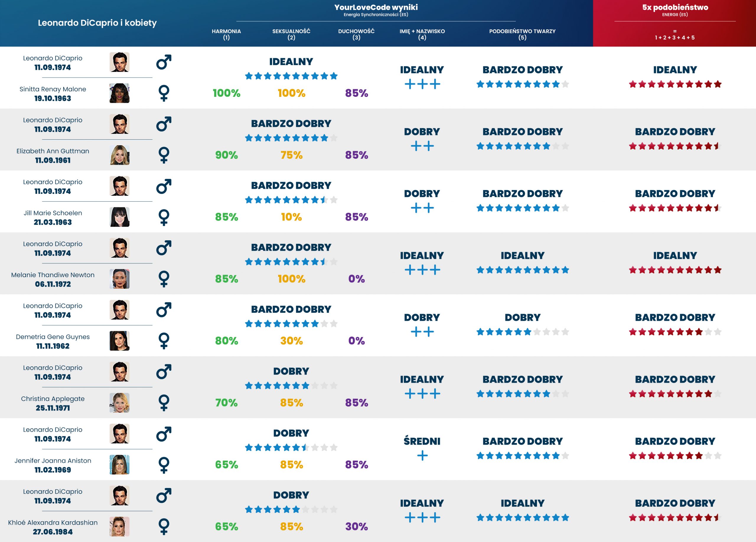The width and height of the screenshot is (756, 542).
Task: Click Khloé Alexandra Kardashian's photo thumbnail
Action: point(119,526)
